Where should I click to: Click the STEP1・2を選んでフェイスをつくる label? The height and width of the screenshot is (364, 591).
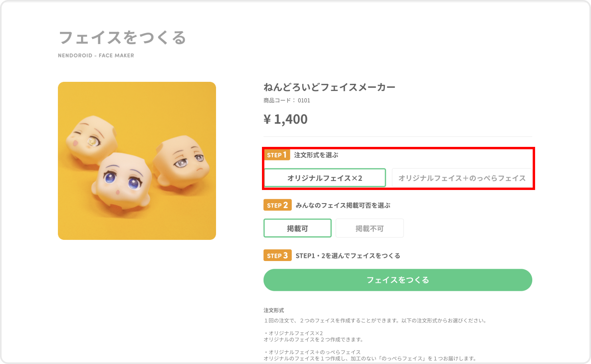348,255
